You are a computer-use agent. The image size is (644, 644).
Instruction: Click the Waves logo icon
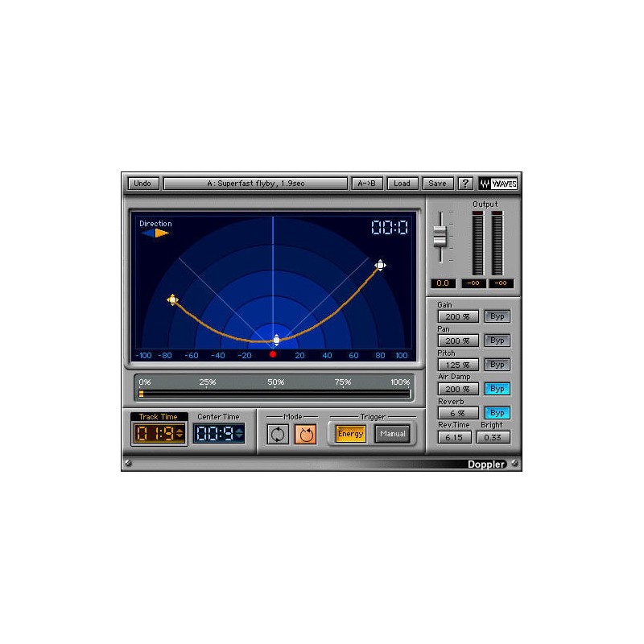(x=498, y=184)
